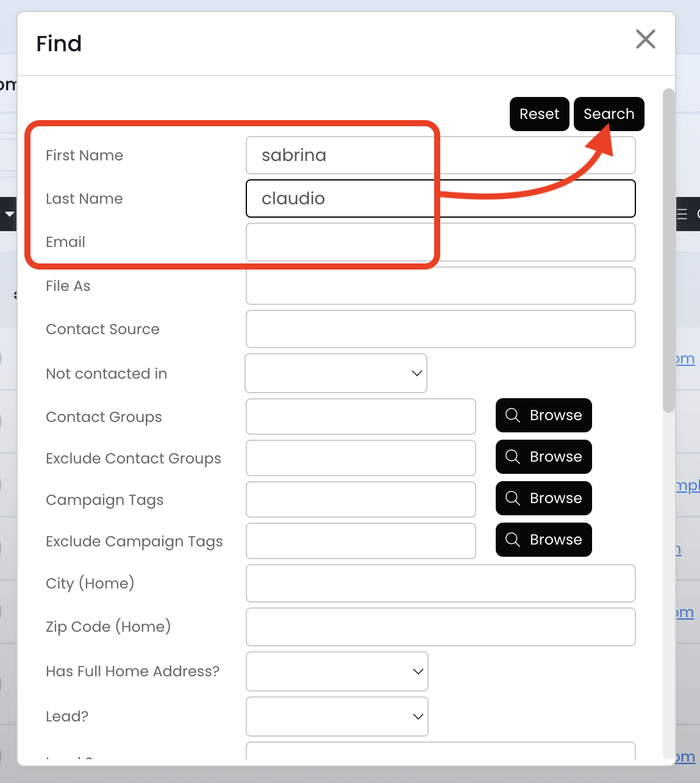
Task: Click the Contact Groups text box
Action: pos(360,417)
